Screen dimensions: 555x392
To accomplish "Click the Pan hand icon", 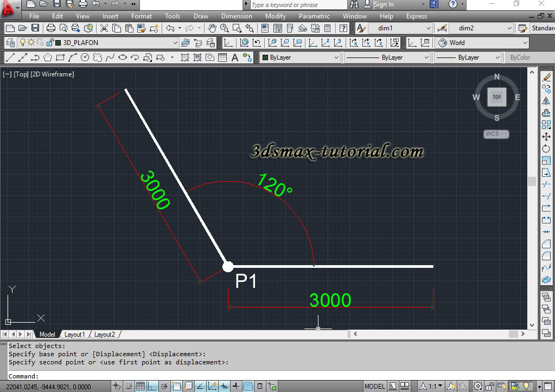I will [x=212, y=28].
